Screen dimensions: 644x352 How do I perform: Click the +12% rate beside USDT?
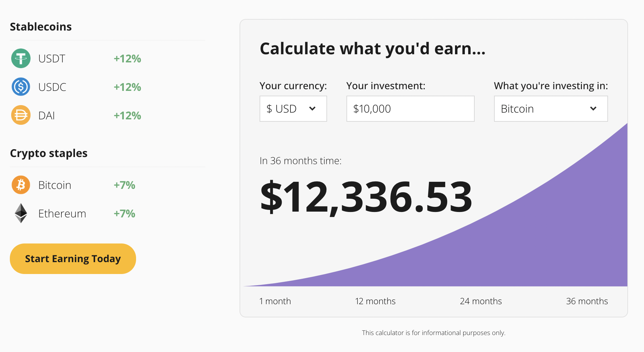tap(127, 58)
